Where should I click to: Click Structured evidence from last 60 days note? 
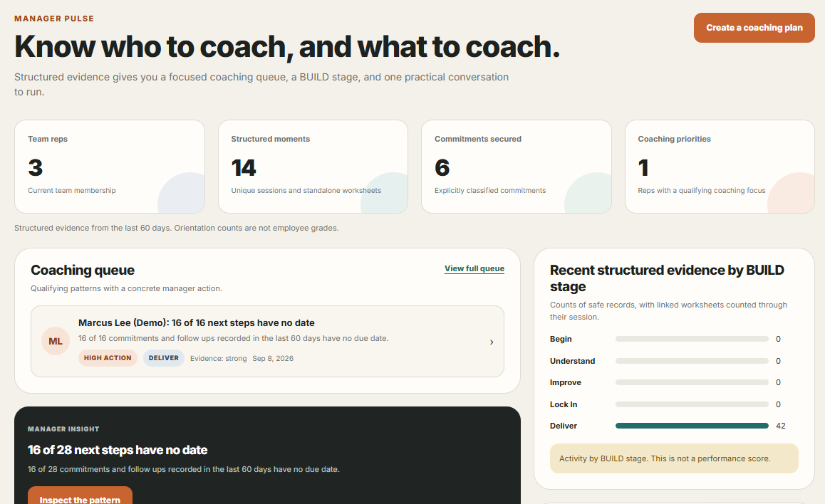176,228
